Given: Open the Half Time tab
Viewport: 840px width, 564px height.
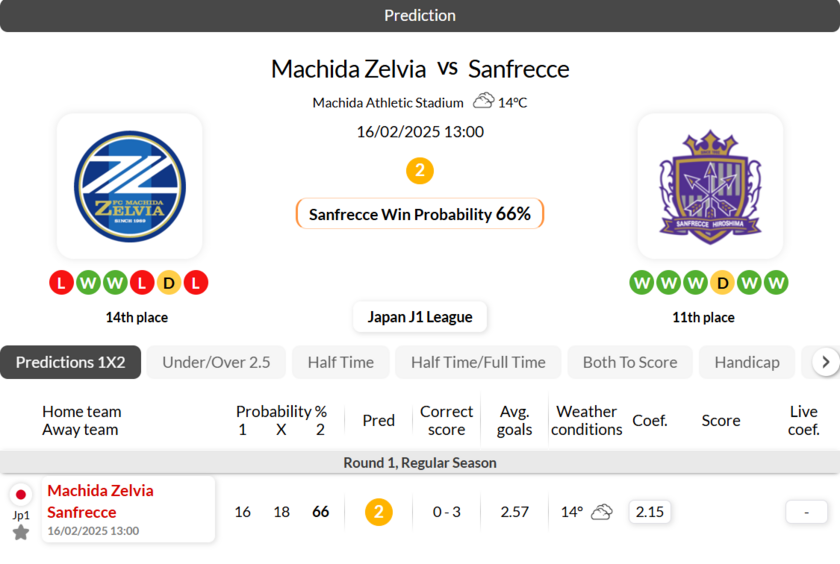Looking at the screenshot, I should (x=341, y=362).
